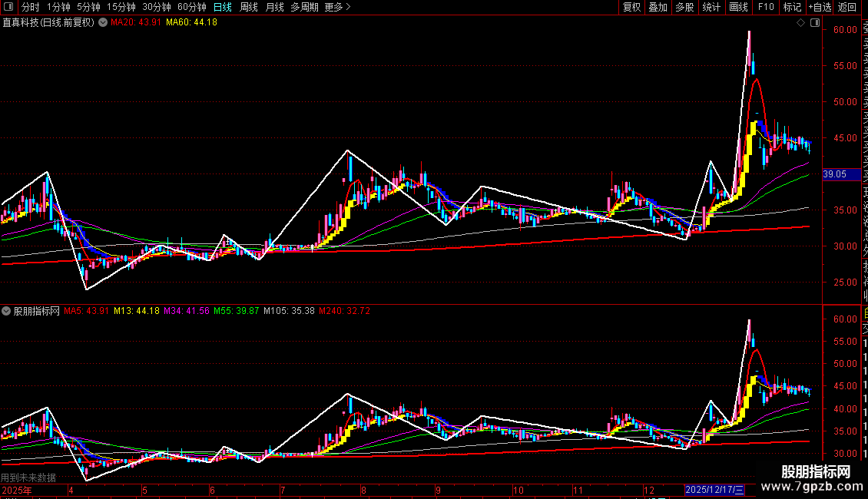Click the MA20: 43.91 indicator value

136,23
